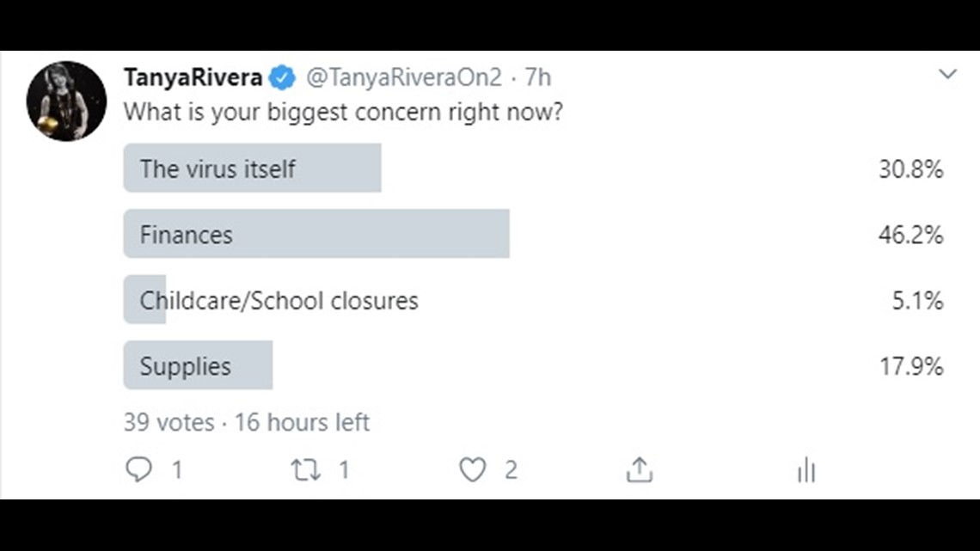Screen dimensions: 980x551
Task: Open the TanyaRivera display name link
Action: click(193, 77)
